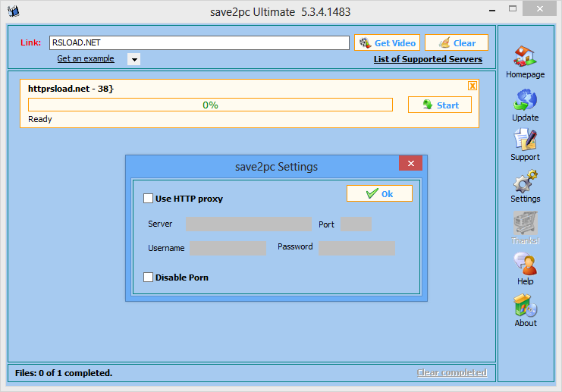Open the About icon
This screenshot has width=562, height=392.
pyautogui.click(x=525, y=306)
